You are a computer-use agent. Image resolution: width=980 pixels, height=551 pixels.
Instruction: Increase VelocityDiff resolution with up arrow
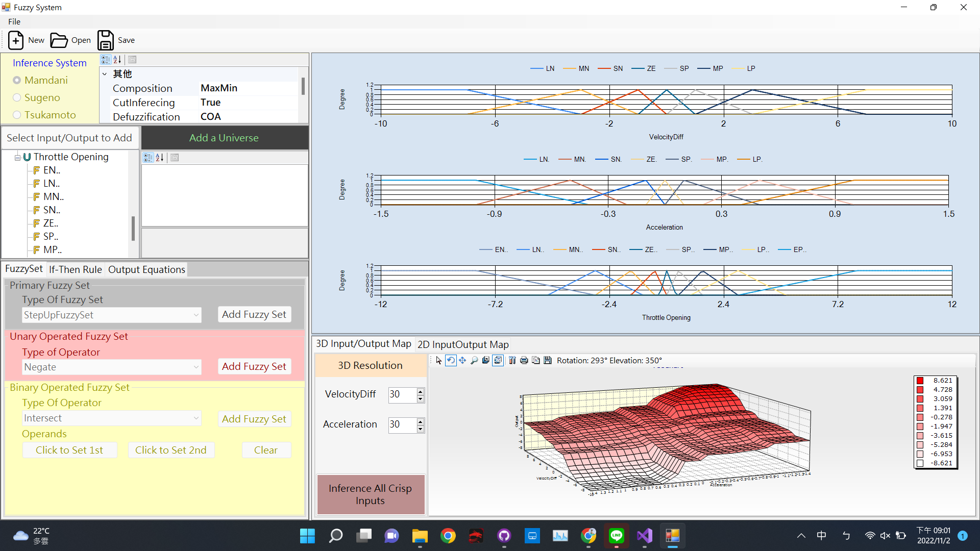421,391
